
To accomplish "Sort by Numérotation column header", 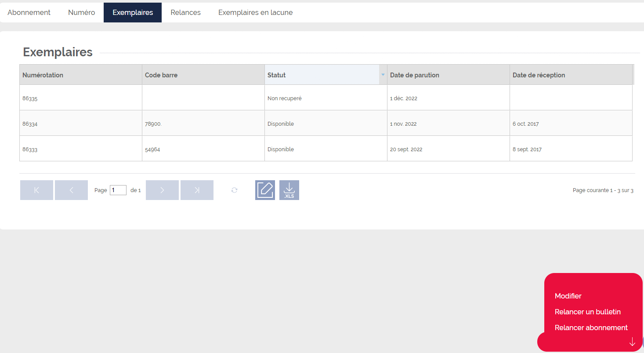I will (81, 75).
